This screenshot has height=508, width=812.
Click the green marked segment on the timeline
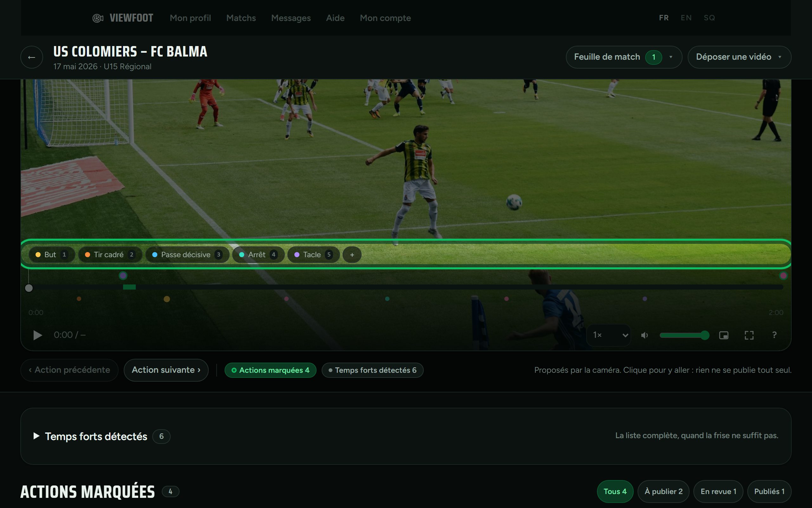coord(129,287)
